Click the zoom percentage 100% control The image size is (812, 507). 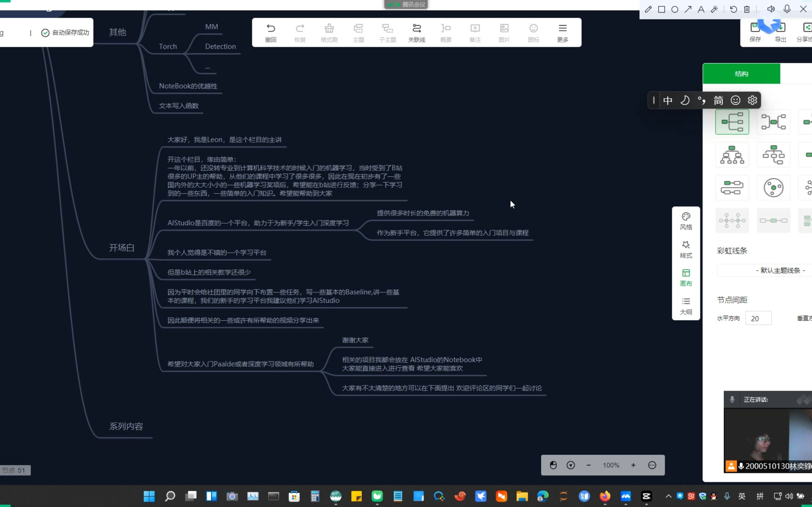(610, 465)
